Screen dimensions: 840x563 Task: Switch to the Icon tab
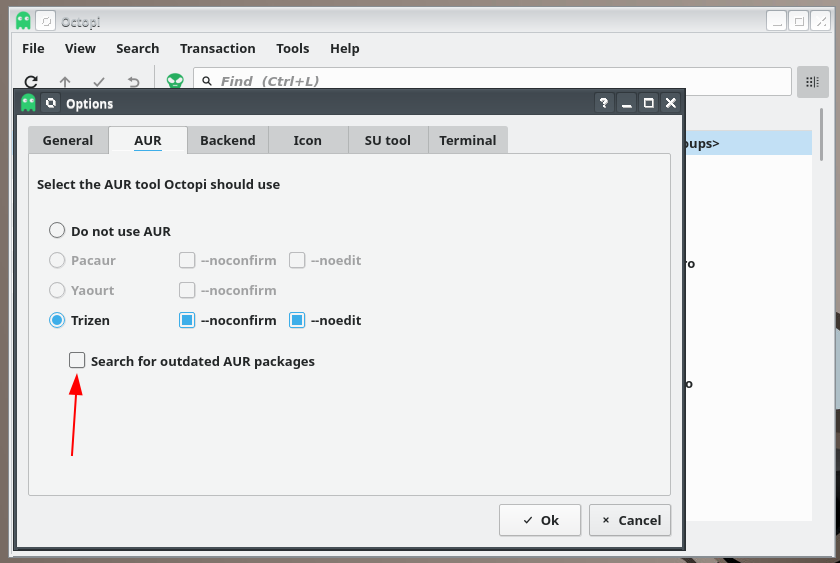[308, 140]
